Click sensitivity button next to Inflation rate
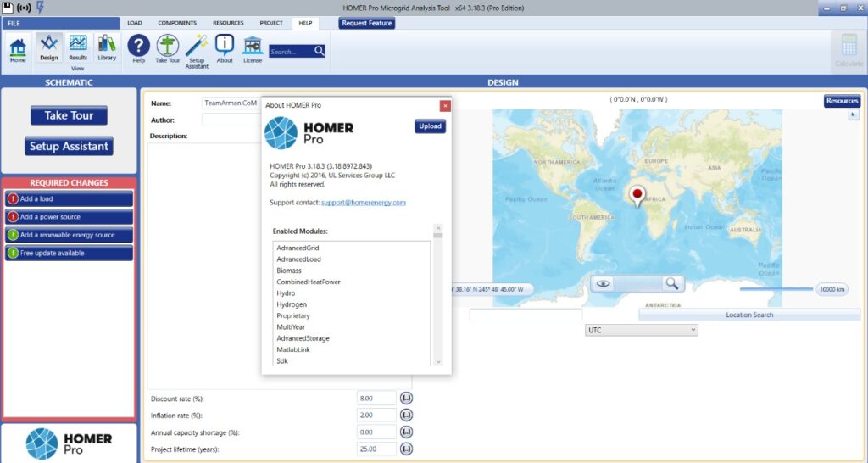 (406, 415)
